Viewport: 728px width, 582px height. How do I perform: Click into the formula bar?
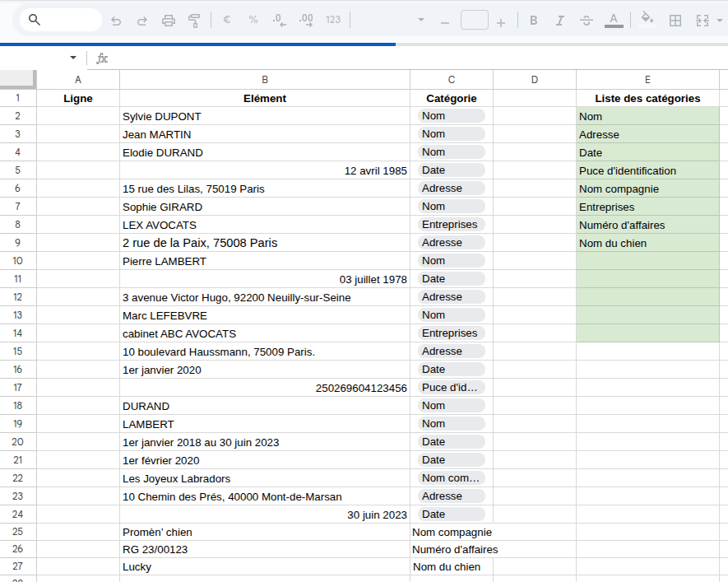pos(418,58)
